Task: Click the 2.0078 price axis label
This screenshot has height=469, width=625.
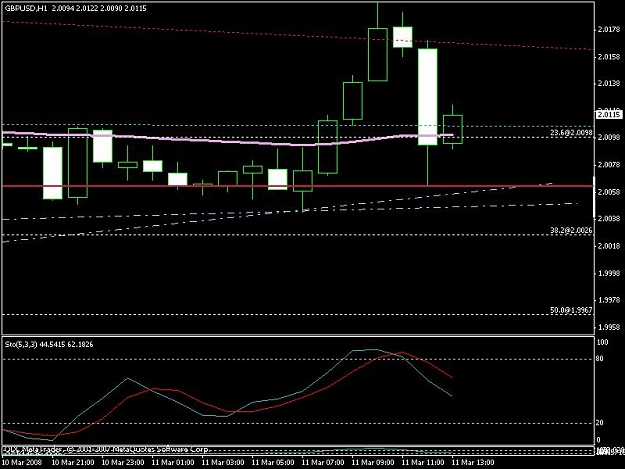Action: click(x=609, y=165)
